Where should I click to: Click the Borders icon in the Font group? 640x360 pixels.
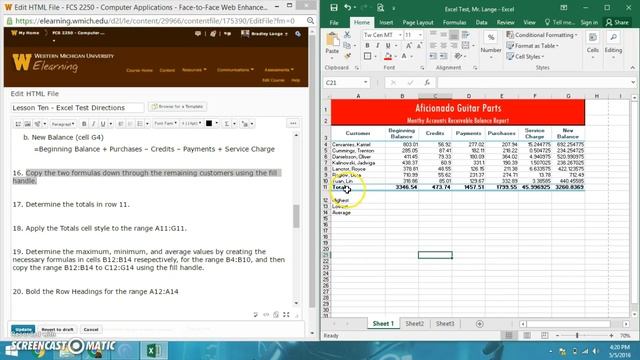coord(367,56)
